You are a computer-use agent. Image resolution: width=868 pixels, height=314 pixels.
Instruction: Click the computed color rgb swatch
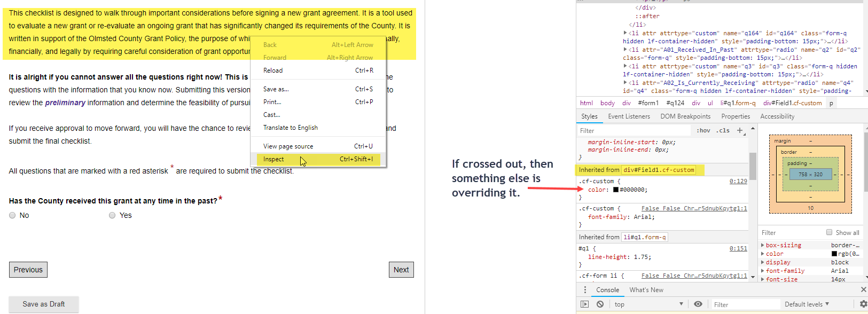coord(834,254)
